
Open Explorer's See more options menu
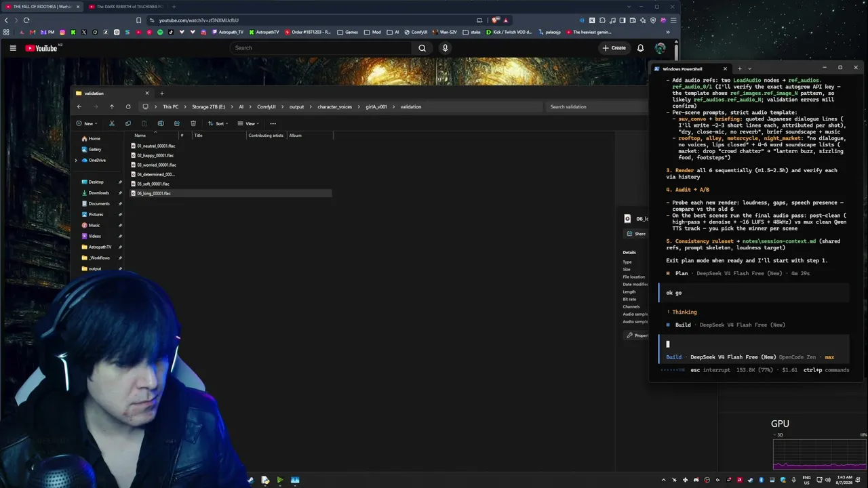(273, 123)
